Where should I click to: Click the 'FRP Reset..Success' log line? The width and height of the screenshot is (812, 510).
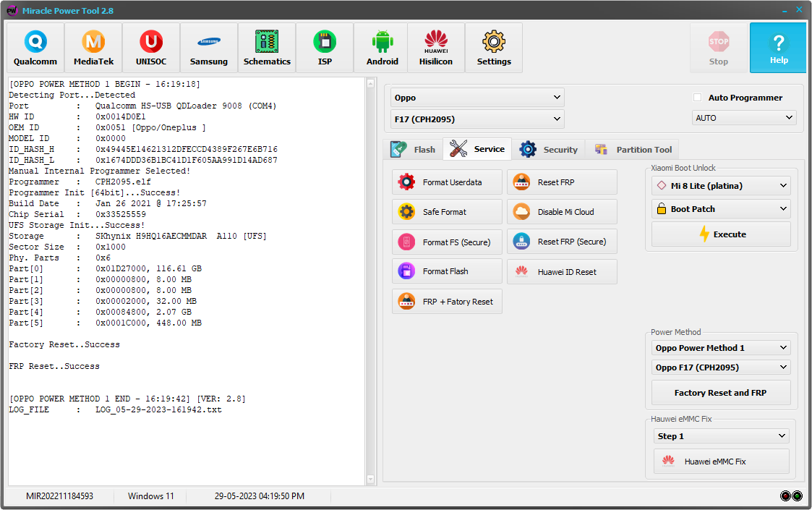[54, 367]
